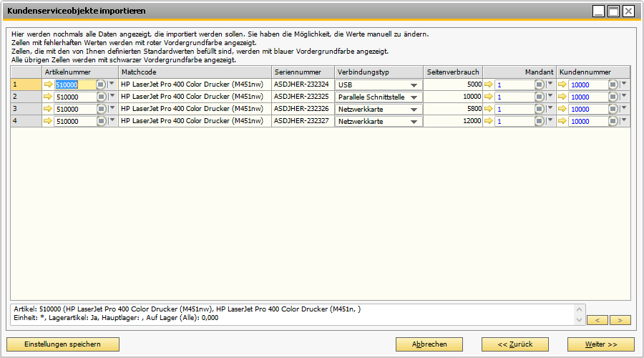The image size is (644, 358).
Task: Select row number 1 header cell
Action: click(x=26, y=84)
